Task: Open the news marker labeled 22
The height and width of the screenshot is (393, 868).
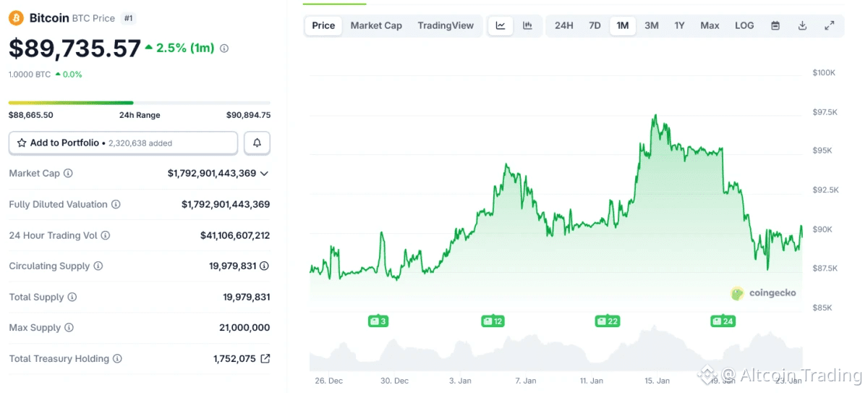Action: pyautogui.click(x=608, y=321)
